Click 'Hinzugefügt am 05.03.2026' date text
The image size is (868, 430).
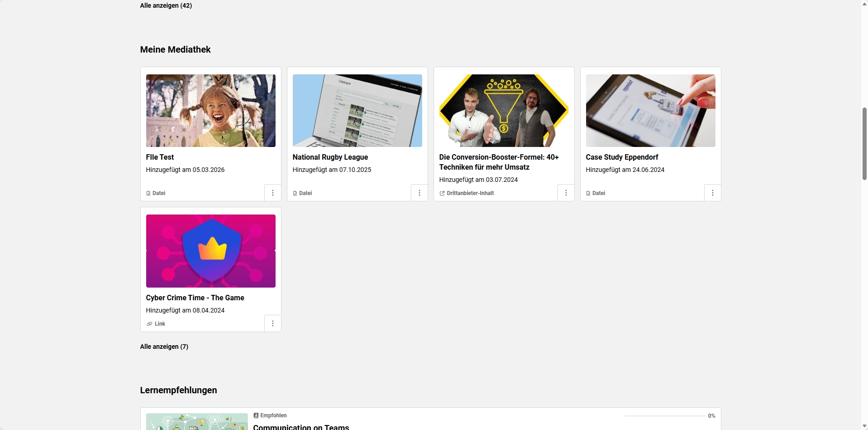click(185, 170)
